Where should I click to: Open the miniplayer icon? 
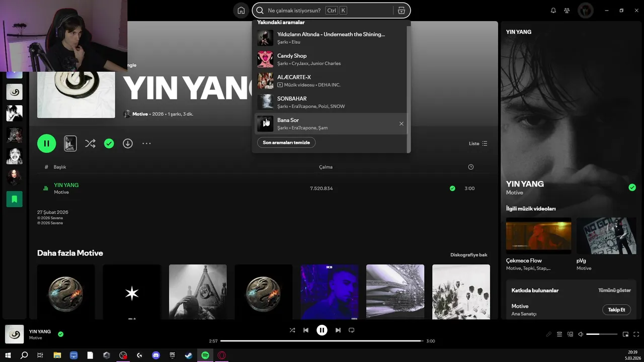[625, 334]
